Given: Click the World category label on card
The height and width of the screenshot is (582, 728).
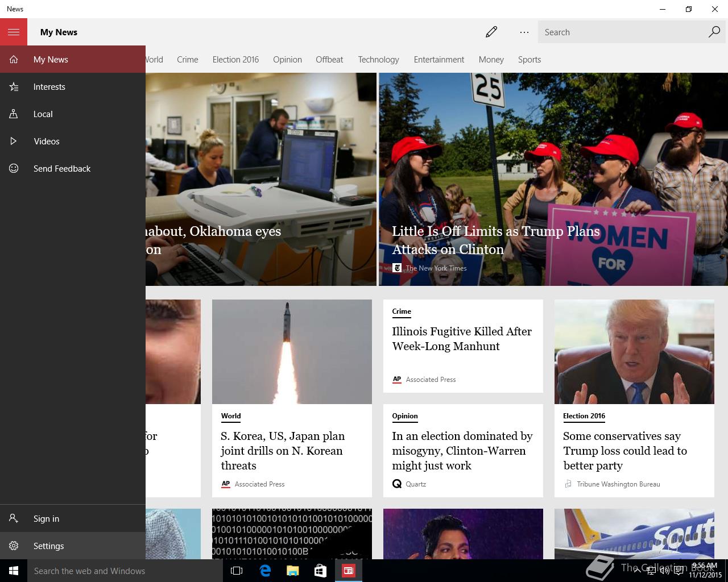Looking at the screenshot, I should coord(231,416).
